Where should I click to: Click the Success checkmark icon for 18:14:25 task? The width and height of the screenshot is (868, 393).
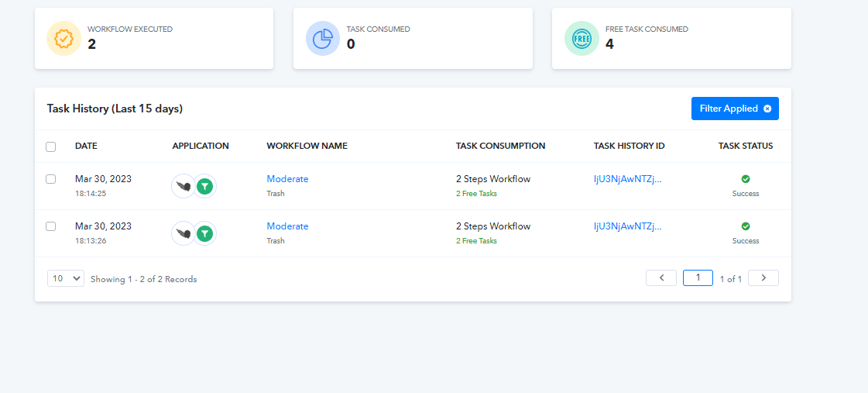coord(746,179)
